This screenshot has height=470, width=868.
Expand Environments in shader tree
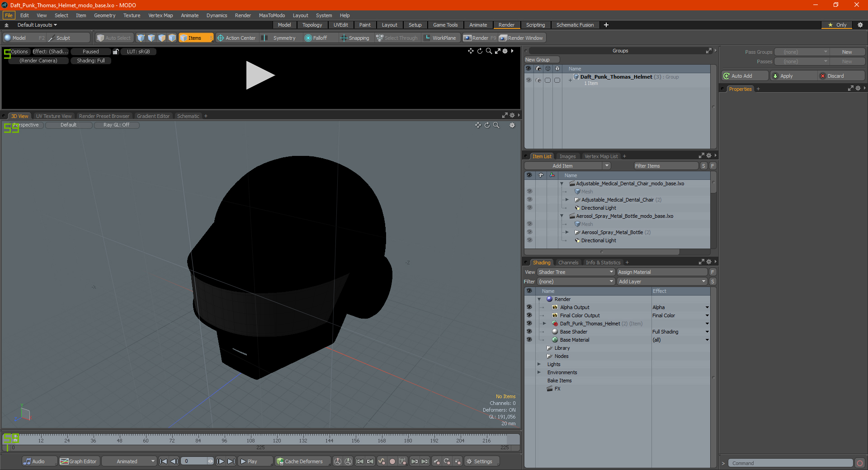click(x=539, y=372)
